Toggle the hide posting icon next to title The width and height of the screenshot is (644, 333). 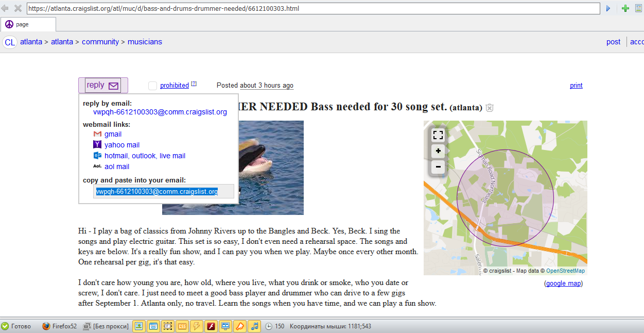[x=490, y=108]
